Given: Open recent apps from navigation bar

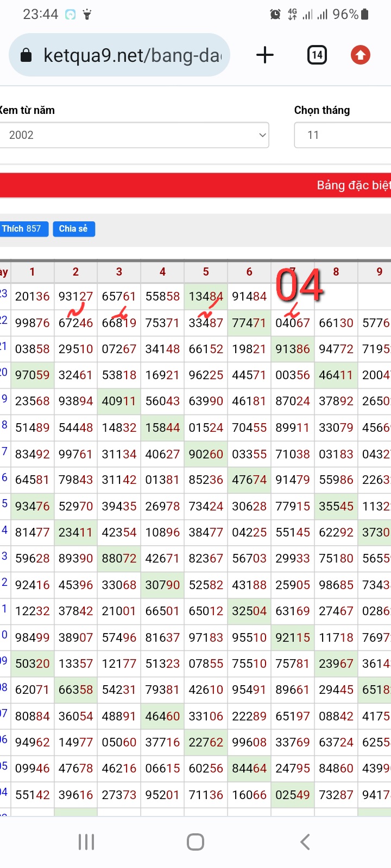Looking at the screenshot, I should point(86,842).
